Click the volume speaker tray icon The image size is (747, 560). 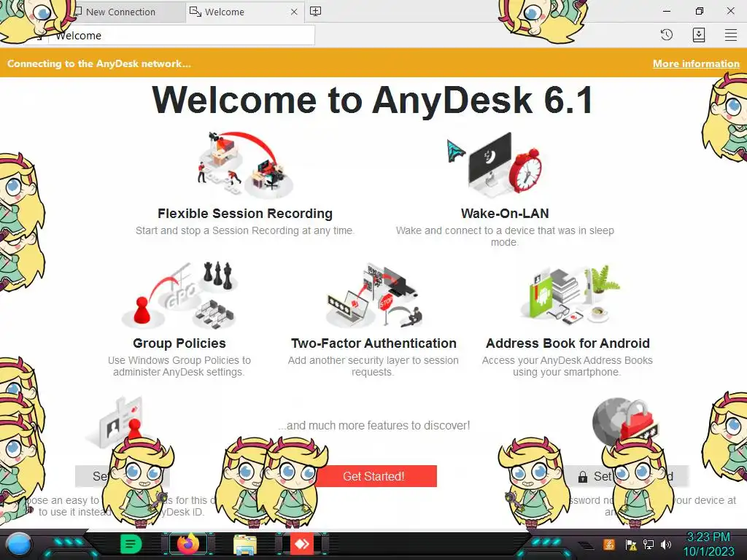click(x=666, y=544)
